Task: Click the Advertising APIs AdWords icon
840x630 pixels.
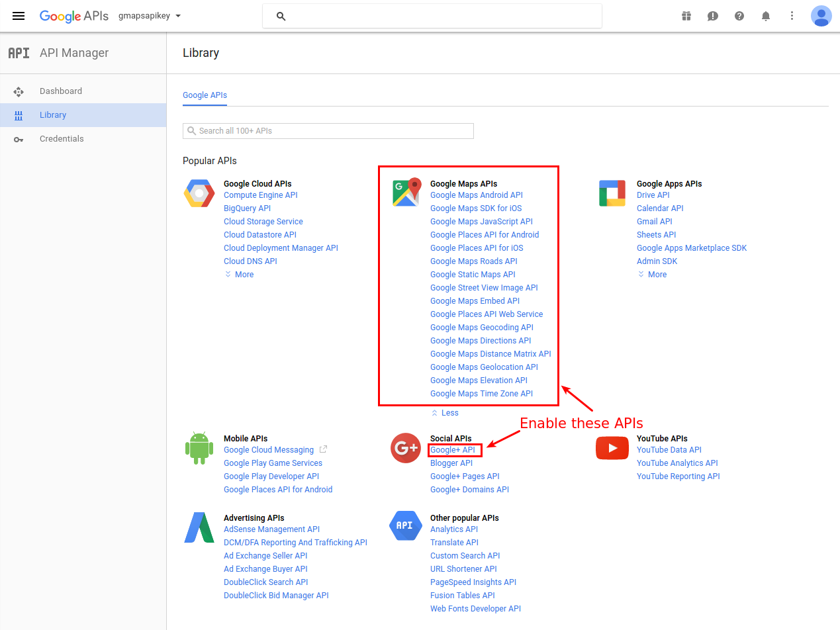Action: (199, 527)
